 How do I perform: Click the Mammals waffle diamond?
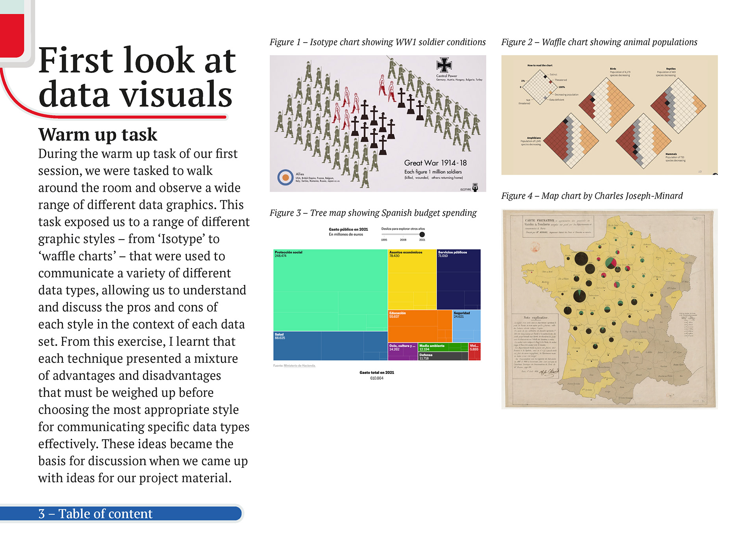pos(643,141)
